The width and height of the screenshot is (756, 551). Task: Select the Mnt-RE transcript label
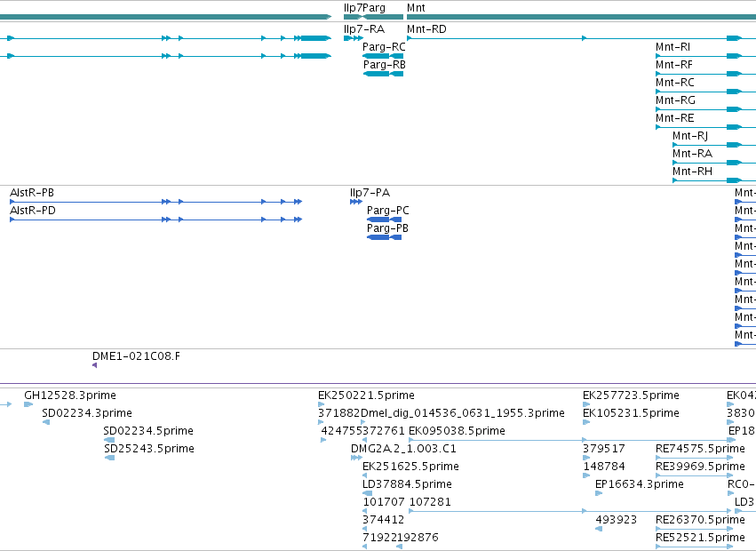click(x=675, y=118)
